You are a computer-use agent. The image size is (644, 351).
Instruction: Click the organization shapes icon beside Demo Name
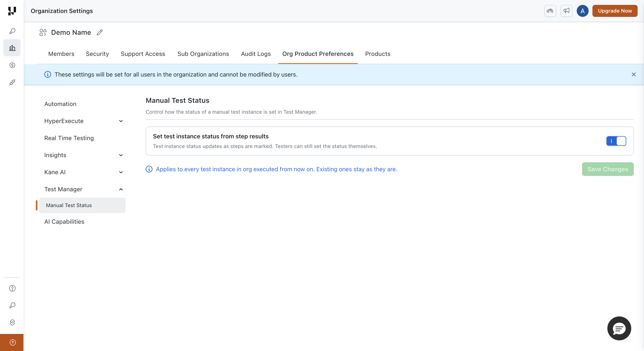click(x=43, y=33)
